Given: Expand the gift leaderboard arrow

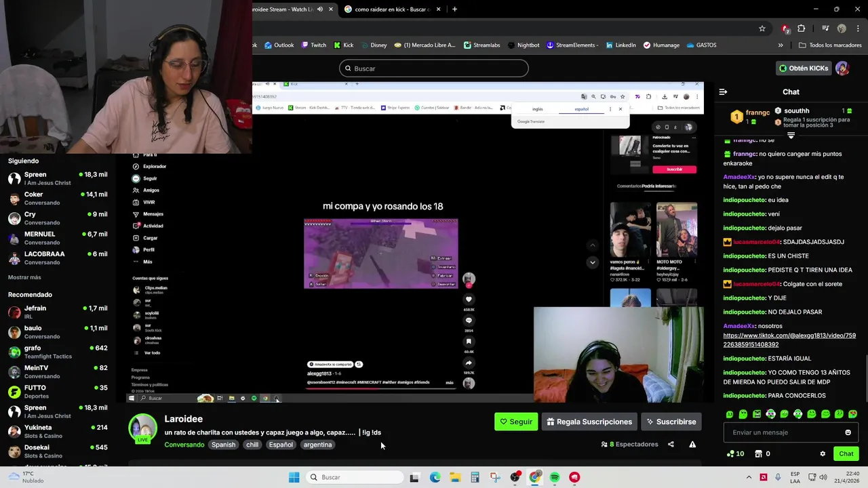Looking at the screenshot, I should 791,136.
